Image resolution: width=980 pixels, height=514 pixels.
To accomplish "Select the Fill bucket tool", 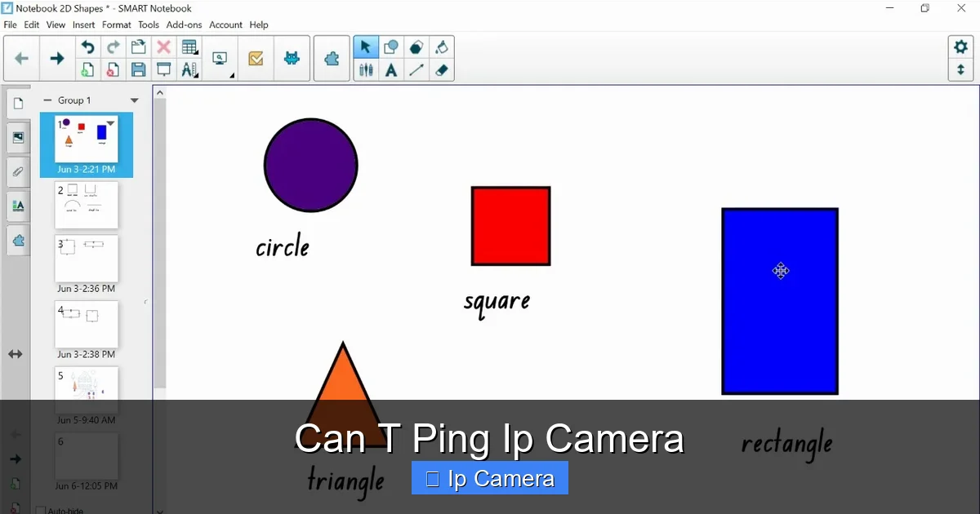I will coord(442,47).
